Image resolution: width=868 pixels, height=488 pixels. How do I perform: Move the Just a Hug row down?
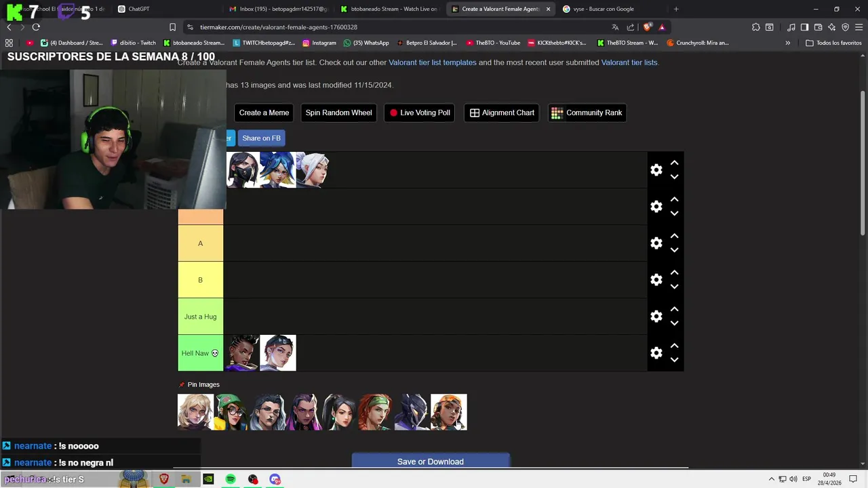pos(674,323)
